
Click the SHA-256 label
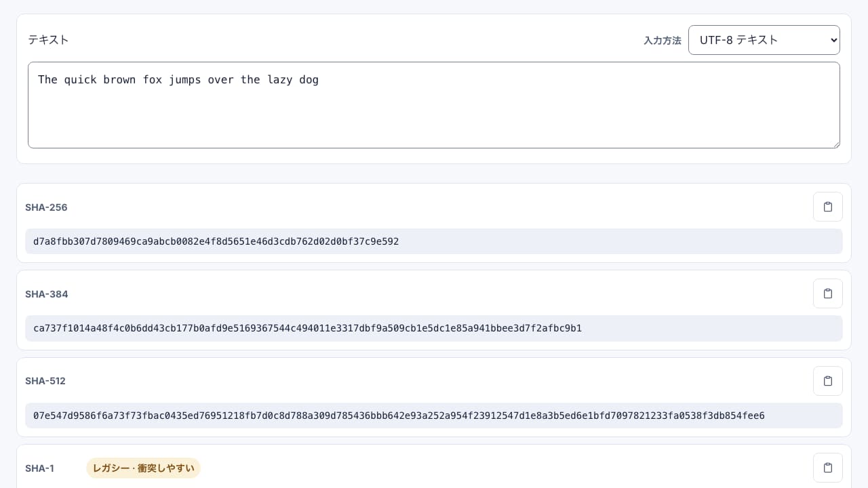(x=46, y=207)
